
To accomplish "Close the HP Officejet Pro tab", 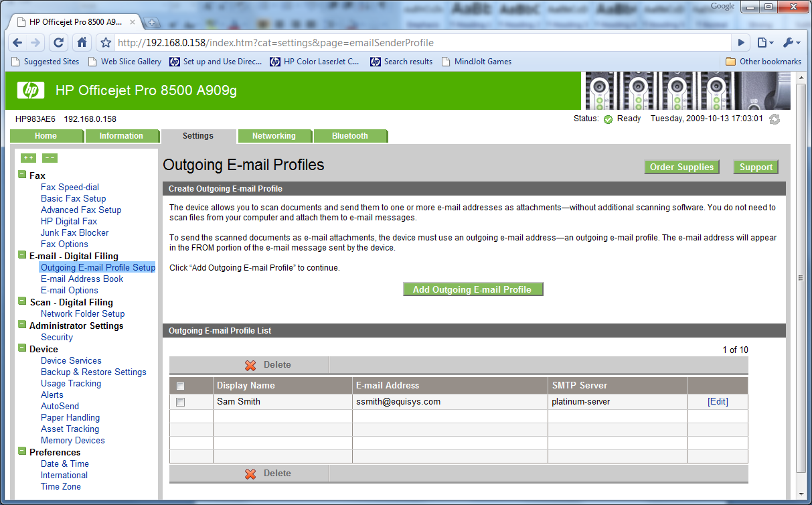I will point(133,21).
